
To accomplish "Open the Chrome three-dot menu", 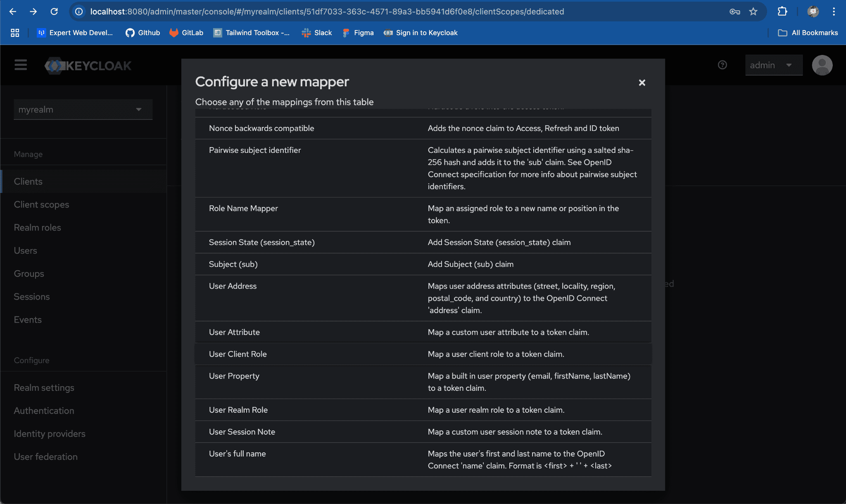I will (x=834, y=12).
